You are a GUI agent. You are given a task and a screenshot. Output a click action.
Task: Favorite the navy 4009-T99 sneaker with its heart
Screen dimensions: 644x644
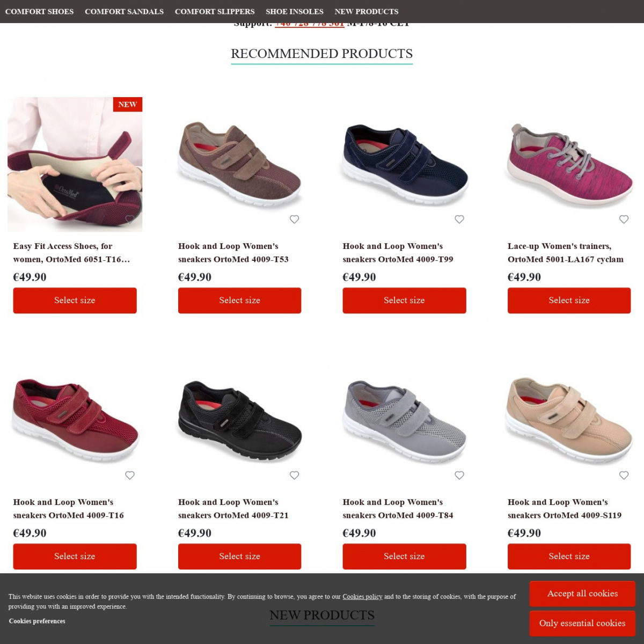point(459,219)
